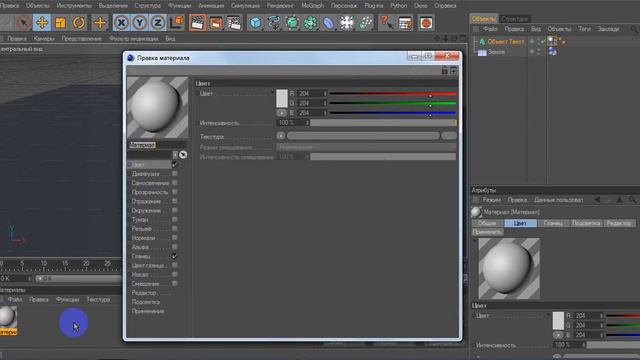Adjust the blue B slider in material editor

(x=393, y=113)
